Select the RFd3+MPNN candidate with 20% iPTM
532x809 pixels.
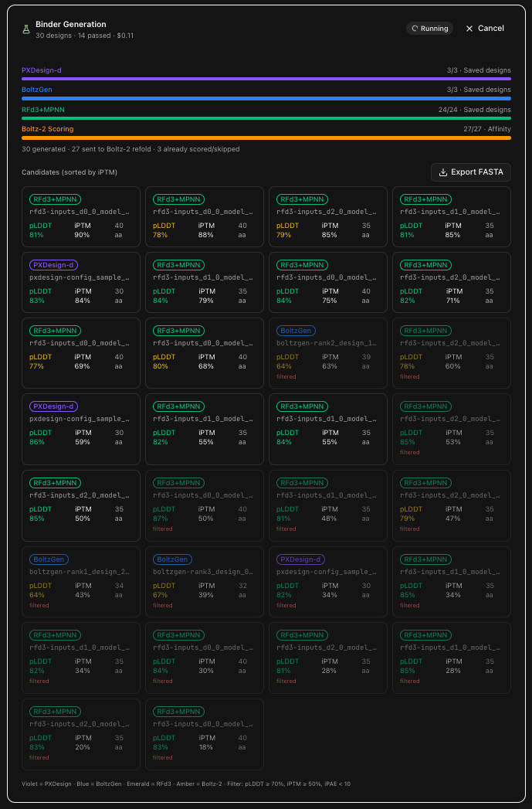point(81,734)
